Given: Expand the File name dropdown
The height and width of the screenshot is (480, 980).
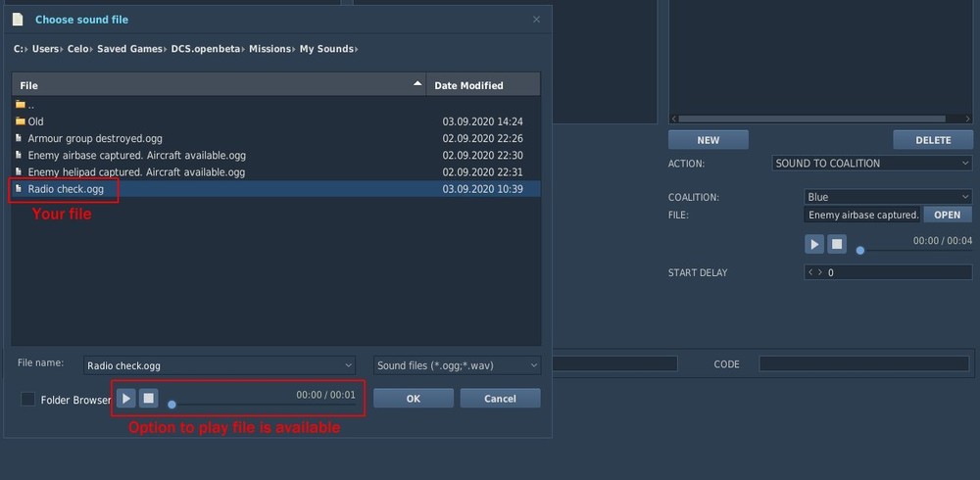Looking at the screenshot, I should [348, 365].
